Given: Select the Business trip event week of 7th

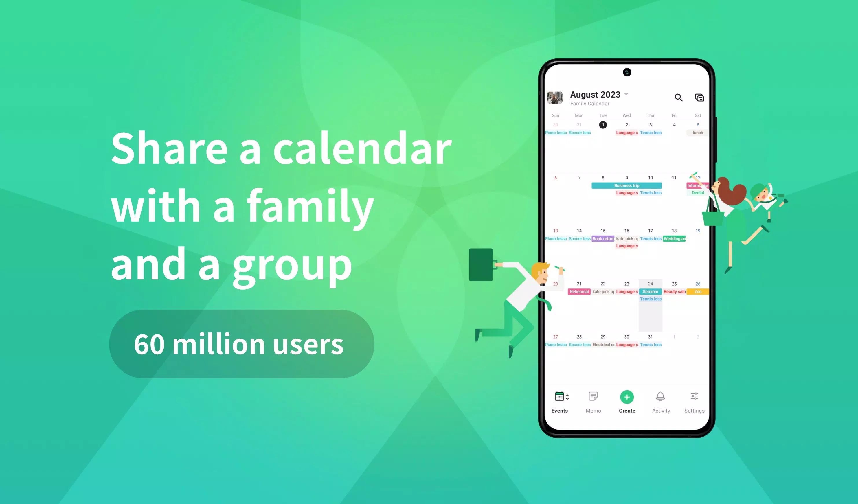Looking at the screenshot, I should click(626, 185).
